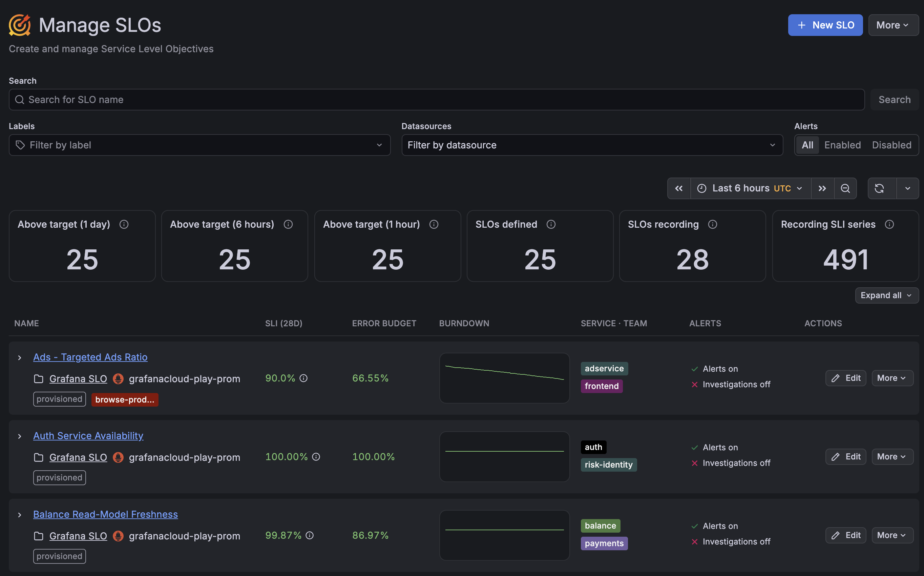Open the Expand all dropdown
Image resolution: width=924 pixels, height=576 pixels.
pyautogui.click(x=887, y=295)
